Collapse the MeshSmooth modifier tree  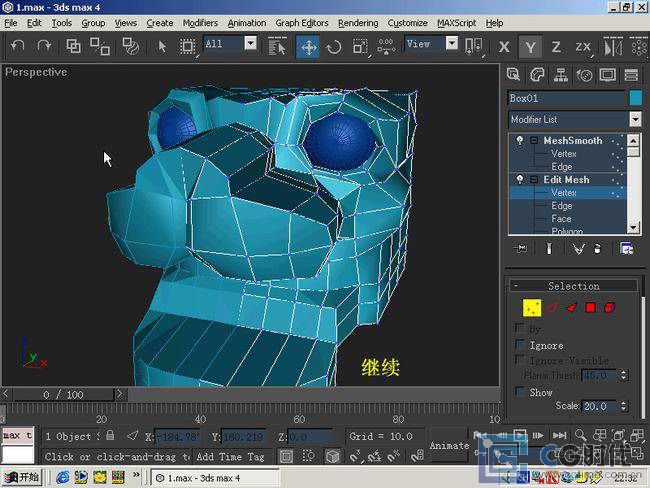534,141
